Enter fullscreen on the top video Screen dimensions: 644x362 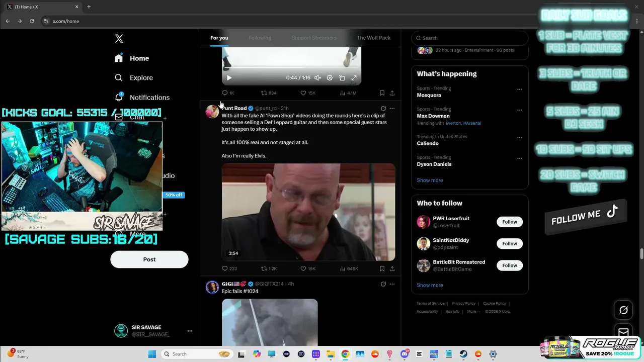click(x=354, y=78)
